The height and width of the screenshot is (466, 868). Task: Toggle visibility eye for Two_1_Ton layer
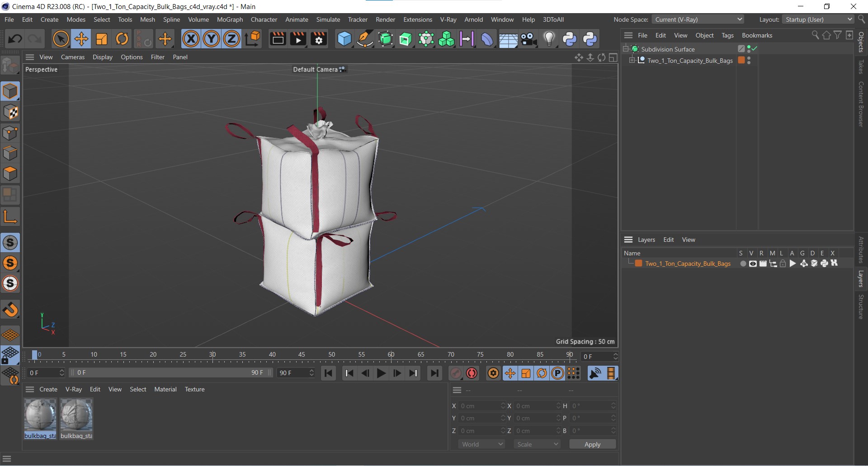click(x=753, y=264)
